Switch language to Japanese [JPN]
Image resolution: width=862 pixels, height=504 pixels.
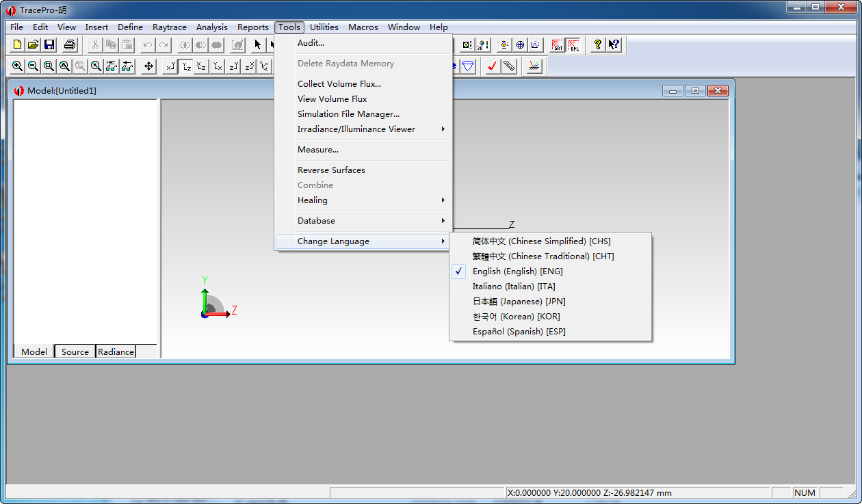[x=550, y=302]
